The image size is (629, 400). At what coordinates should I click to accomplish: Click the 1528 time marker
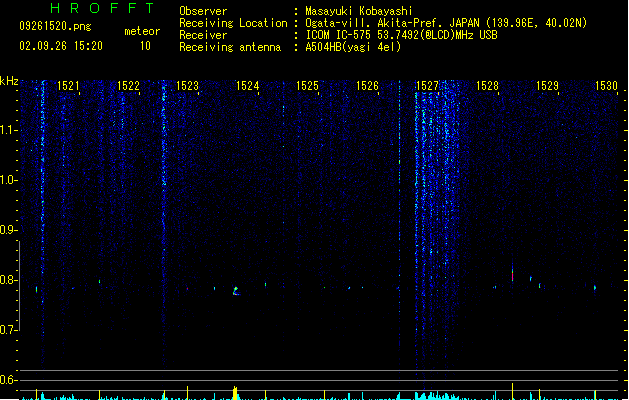click(487, 86)
